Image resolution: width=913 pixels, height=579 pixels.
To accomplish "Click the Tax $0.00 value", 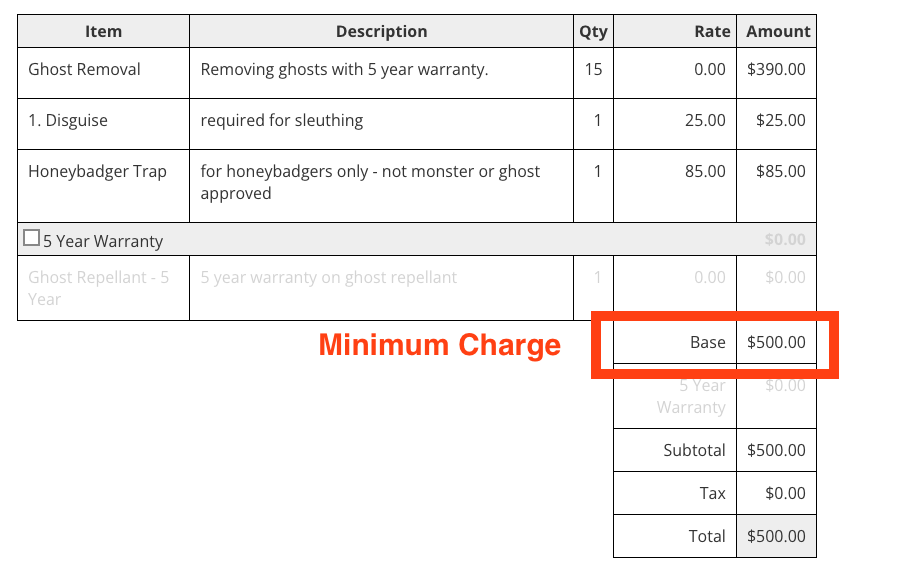I will coord(785,493).
